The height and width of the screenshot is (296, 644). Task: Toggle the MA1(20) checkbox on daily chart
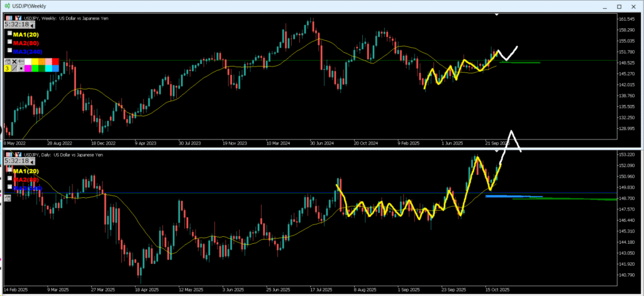(x=9, y=170)
